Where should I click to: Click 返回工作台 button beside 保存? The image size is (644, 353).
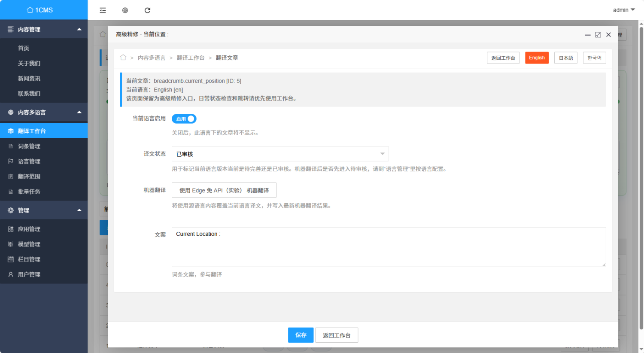(337, 335)
